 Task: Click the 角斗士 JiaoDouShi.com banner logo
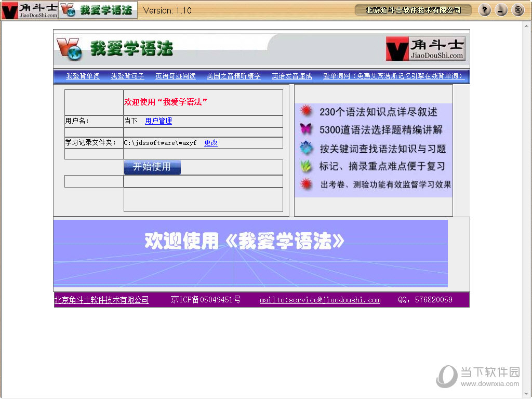[425, 49]
